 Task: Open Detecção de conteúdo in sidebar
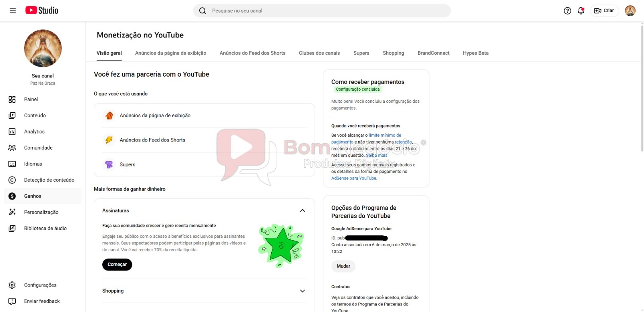click(49, 180)
